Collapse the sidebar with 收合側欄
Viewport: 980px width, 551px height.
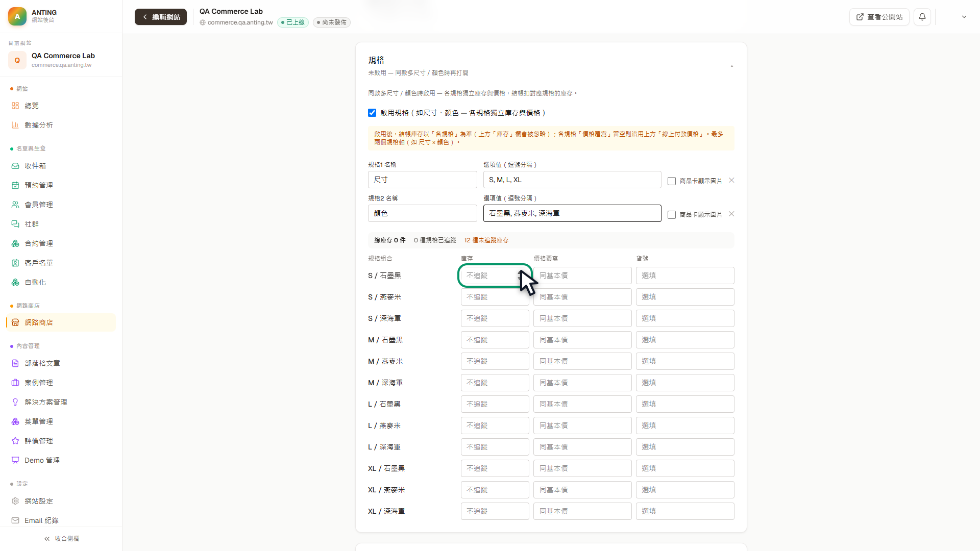61,539
